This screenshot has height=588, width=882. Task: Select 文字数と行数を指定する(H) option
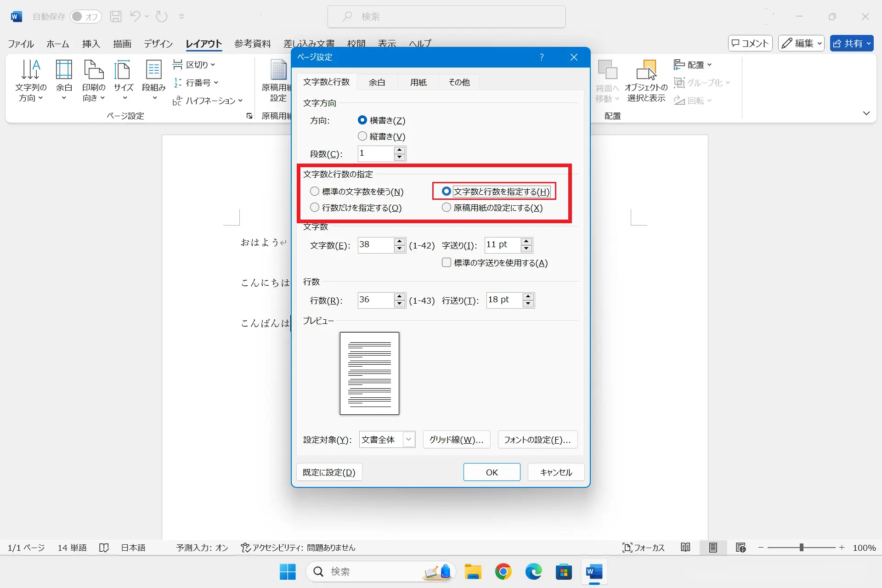click(x=446, y=192)
